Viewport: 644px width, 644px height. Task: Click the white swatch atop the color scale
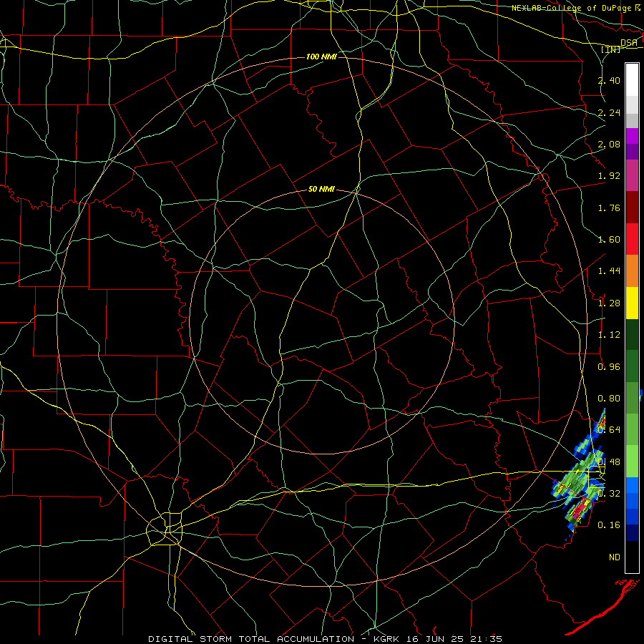[632, 80]
